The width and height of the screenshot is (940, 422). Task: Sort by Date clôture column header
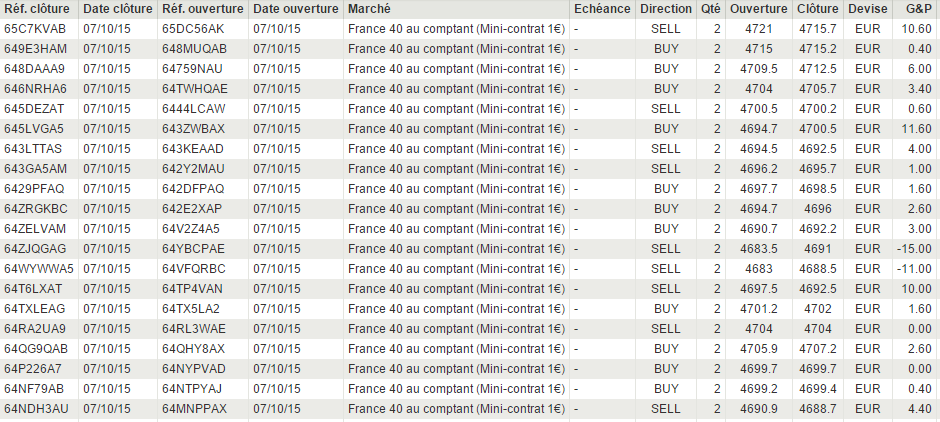(118, 8)
